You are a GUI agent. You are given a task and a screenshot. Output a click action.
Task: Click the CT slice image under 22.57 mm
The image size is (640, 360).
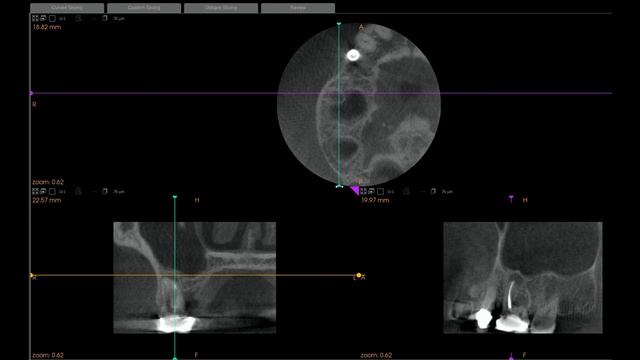click(x=195, y=278)
